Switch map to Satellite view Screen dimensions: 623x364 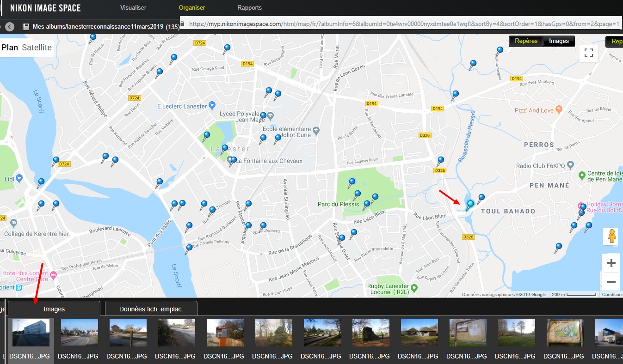[x=37, y=48]
